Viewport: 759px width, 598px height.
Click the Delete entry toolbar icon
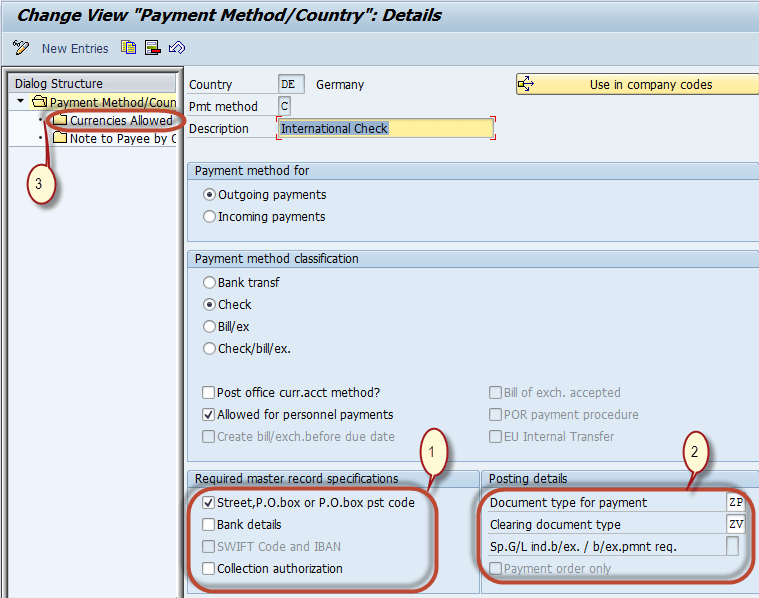(152, 48)
